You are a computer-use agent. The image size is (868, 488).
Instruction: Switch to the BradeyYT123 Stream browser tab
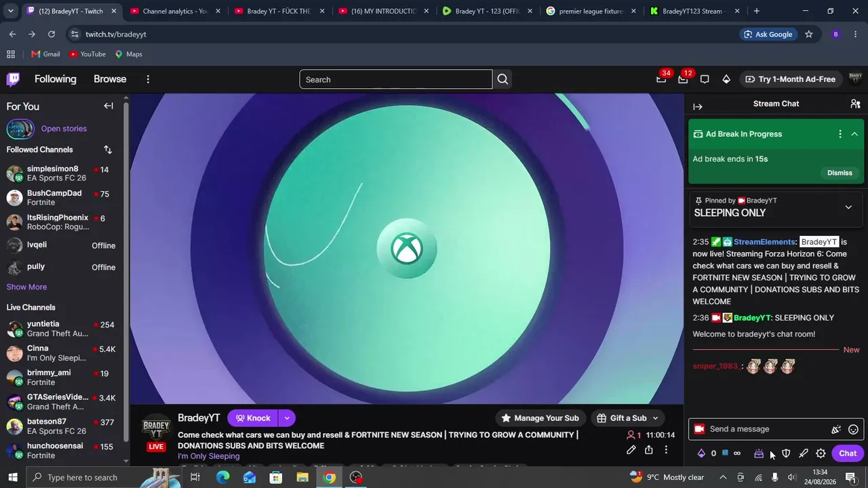pos(694,11)
